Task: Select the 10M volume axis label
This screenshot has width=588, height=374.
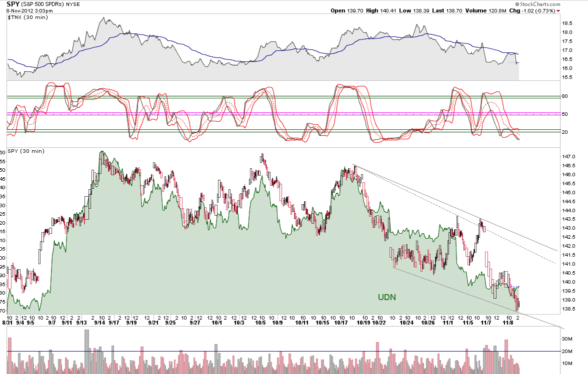Action: click(567, 363)
